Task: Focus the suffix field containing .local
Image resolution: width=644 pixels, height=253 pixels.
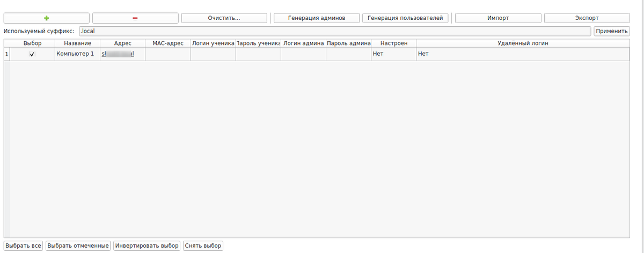Action: [x=335, y=31]
